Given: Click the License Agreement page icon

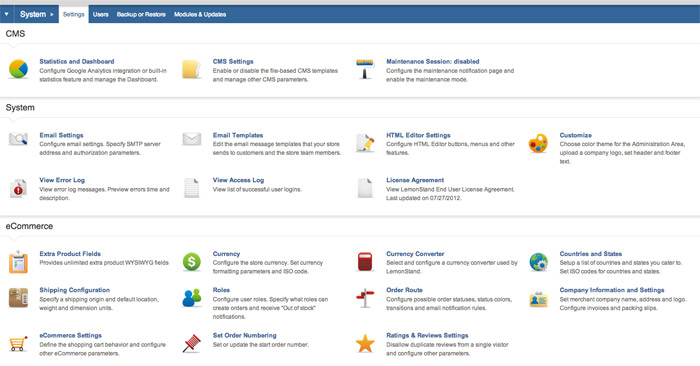Looking at the screenshot, I should (365, 188).
